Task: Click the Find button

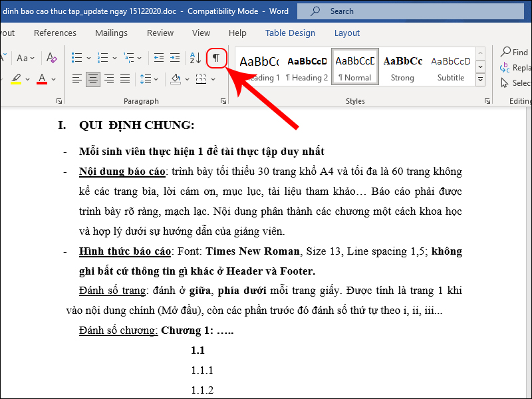Action: [x=515, y=52]
